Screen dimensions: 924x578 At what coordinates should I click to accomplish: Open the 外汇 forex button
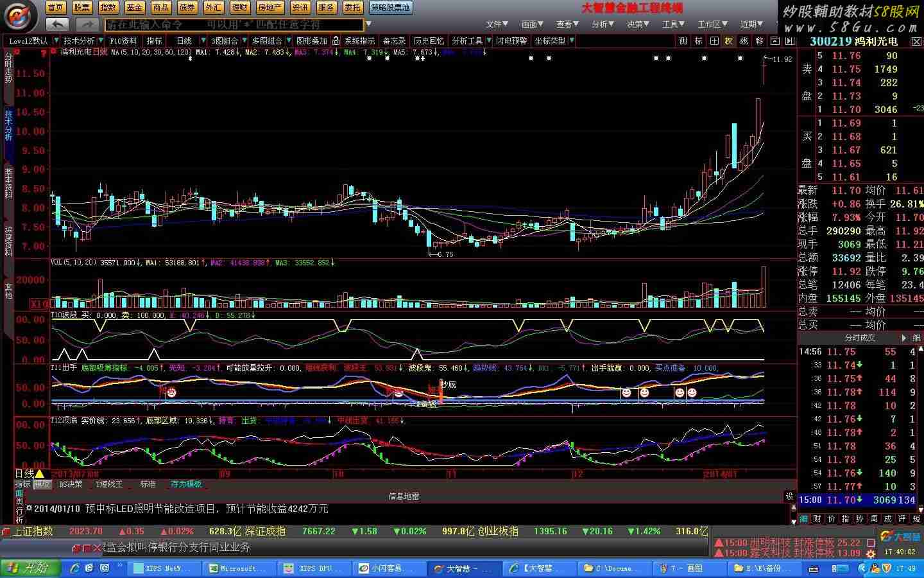[214, 8]
